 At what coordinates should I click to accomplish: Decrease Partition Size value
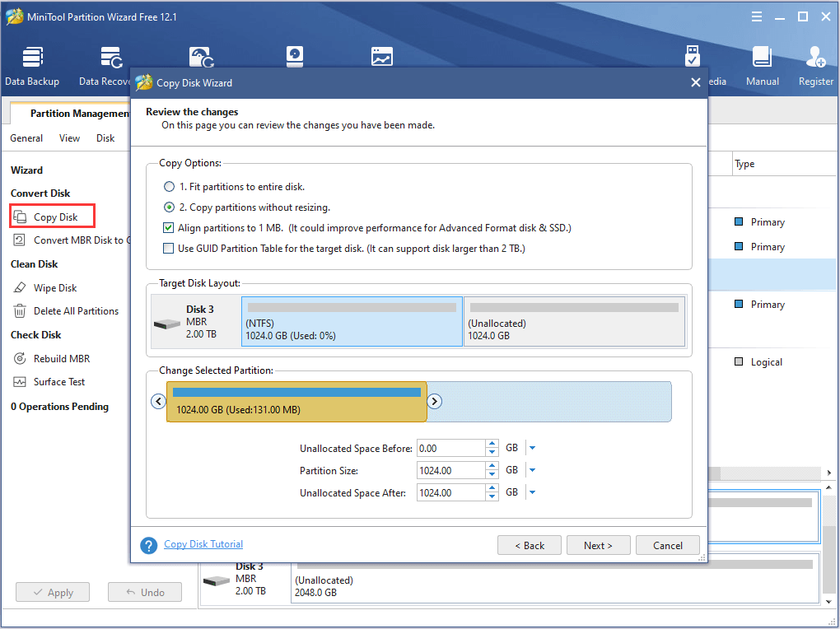tap(492, 475)
